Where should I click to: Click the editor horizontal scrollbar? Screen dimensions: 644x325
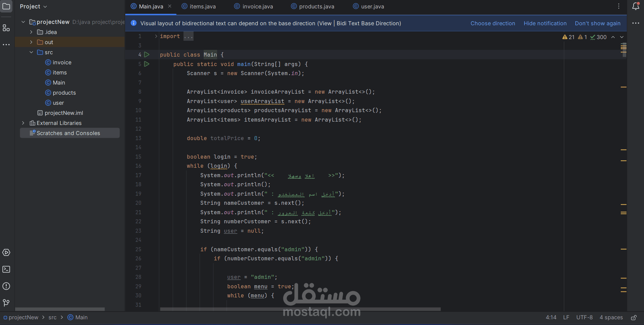[x=300, y=309]
